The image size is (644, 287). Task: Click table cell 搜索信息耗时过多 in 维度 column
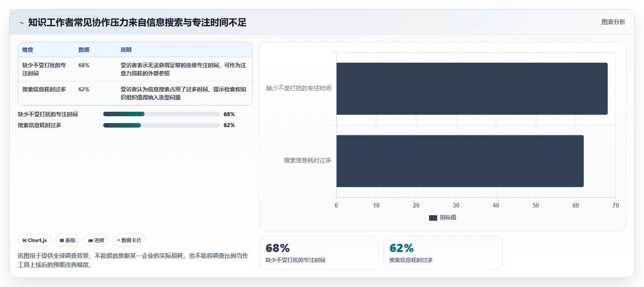click(x=44, y=89)
